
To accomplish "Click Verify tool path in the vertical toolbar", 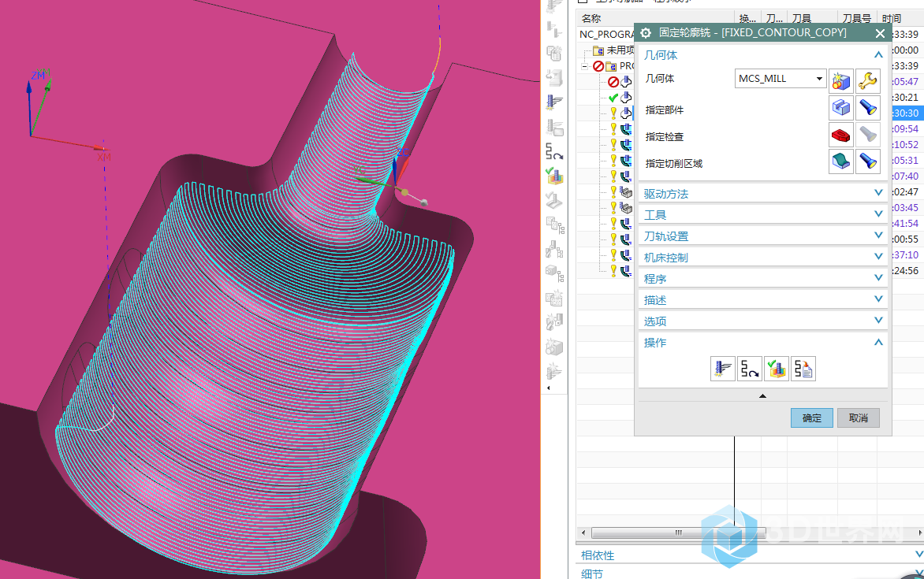I will [x=554, y=176].
